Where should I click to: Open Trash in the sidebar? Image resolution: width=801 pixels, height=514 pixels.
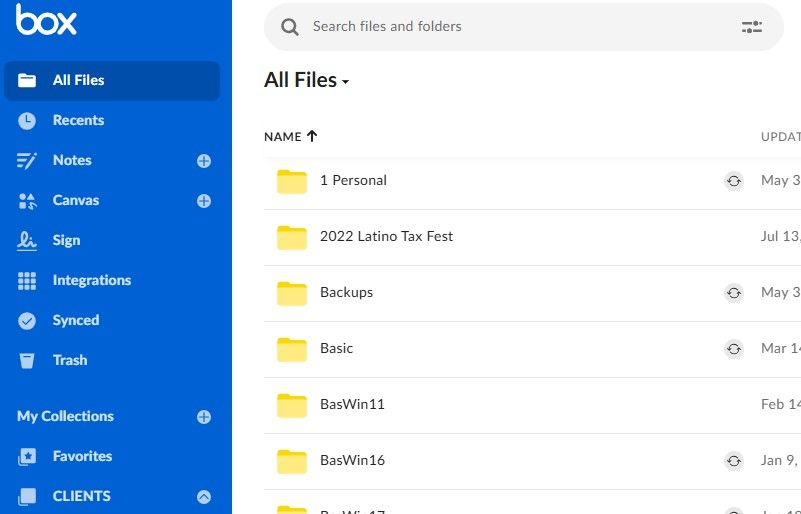(x=69, y=360)
